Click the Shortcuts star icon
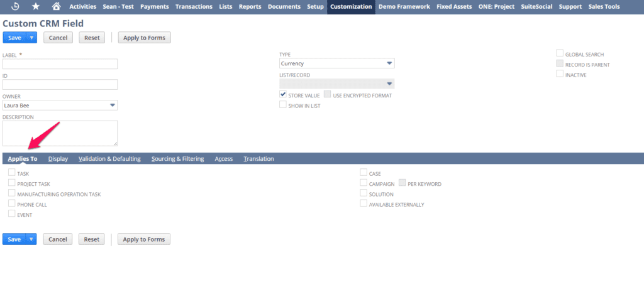Image resolution: width=644 pixels, height=304 pixels. pyautogui.click(x=35, y=6)
